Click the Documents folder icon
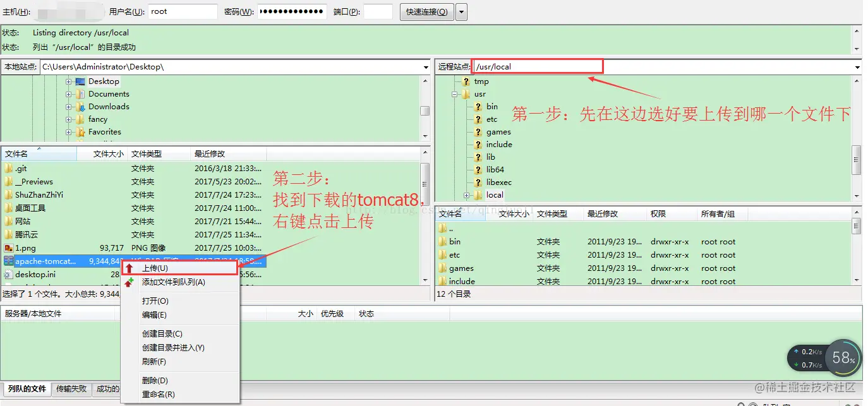Image resolution: width=868 pixels, height=406 pixels. click(x=80, y=94)
